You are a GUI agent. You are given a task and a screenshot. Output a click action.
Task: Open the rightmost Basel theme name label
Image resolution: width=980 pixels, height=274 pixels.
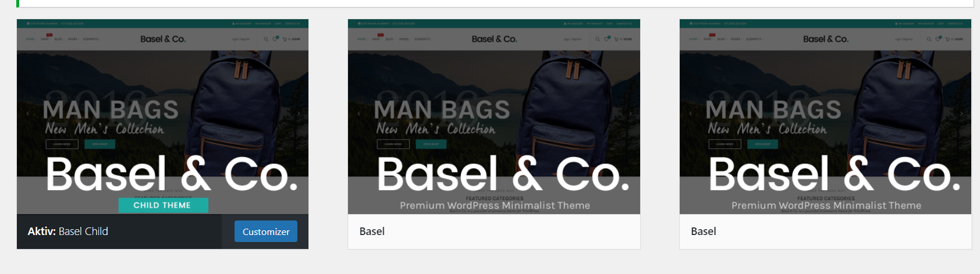coord(703,232)
